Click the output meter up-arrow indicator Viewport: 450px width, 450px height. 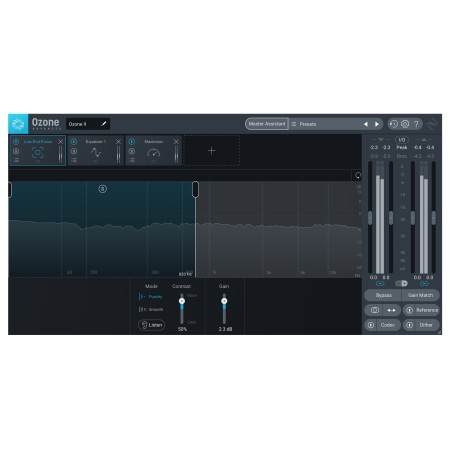pyautogui.click(x=423, y=140)
